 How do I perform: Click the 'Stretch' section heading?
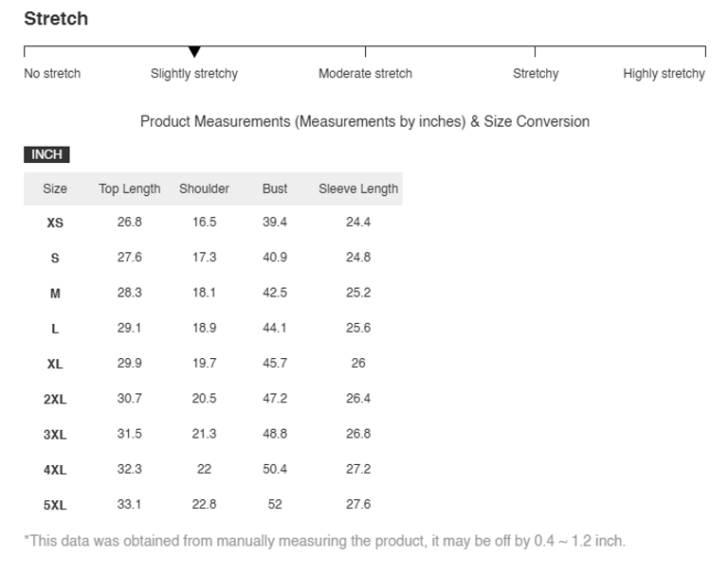tap(56, 19)
